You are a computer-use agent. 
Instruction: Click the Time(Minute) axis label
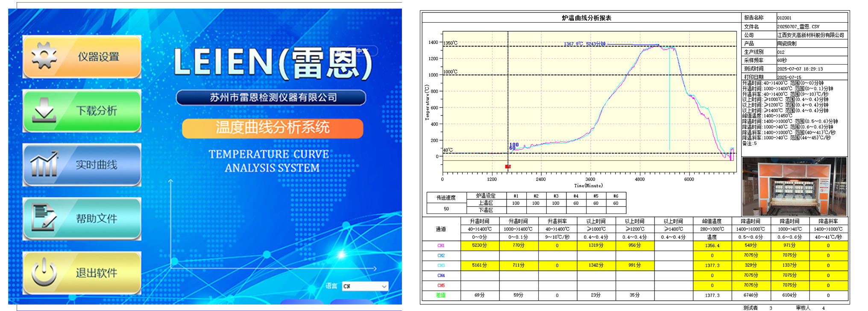(588, 186)
